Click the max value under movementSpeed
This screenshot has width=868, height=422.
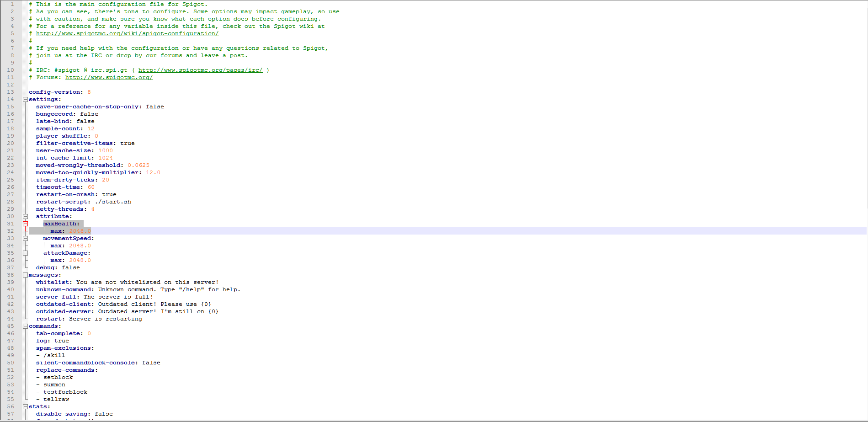point(80,246)
